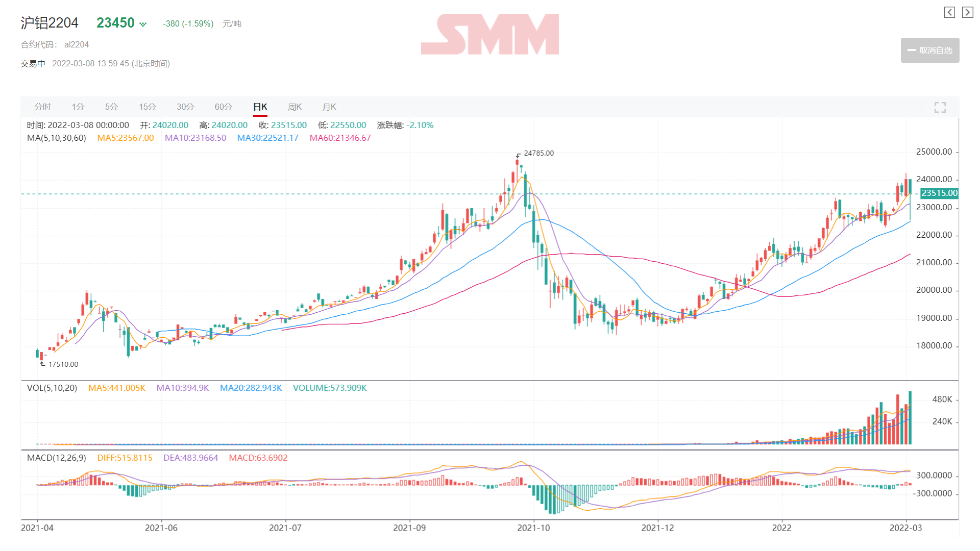Click the MA(5,10,30,60) legend label
Image resolution: width=980 pixels, height=551 pixels.
tap(57, 138)
